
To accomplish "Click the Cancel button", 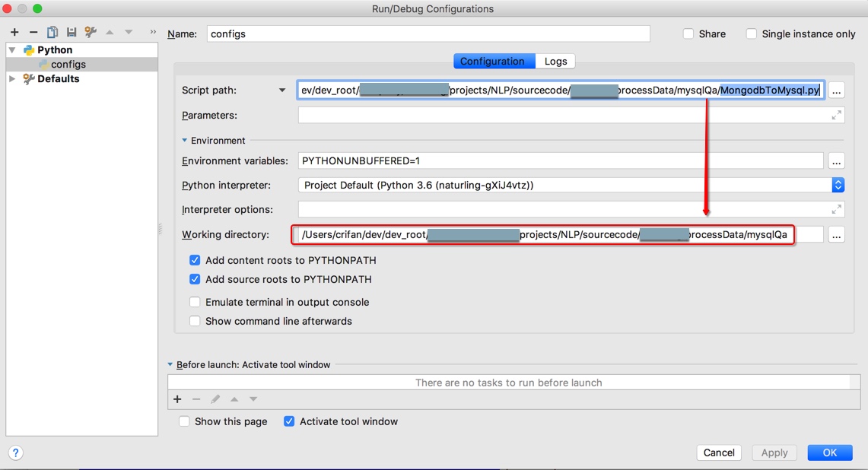I will pyautogui.click(x=719, y=453).
